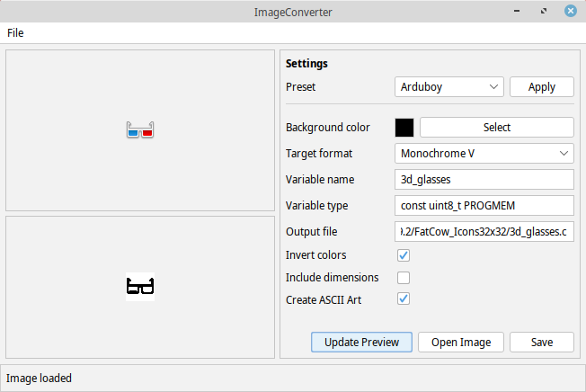Screen dimensions: 586x392
Task: Click the Open Image button
Action: pyautogui.click(x=461, y=343)
